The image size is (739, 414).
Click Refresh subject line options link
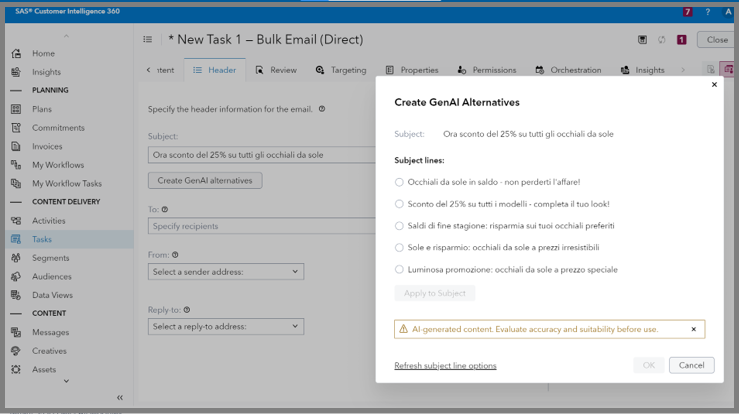pos(445,366)
